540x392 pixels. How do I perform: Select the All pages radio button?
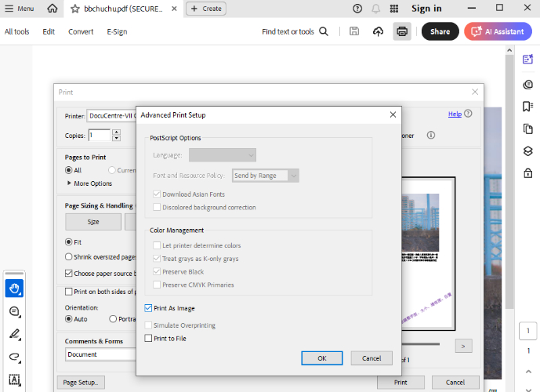(68, 170)
